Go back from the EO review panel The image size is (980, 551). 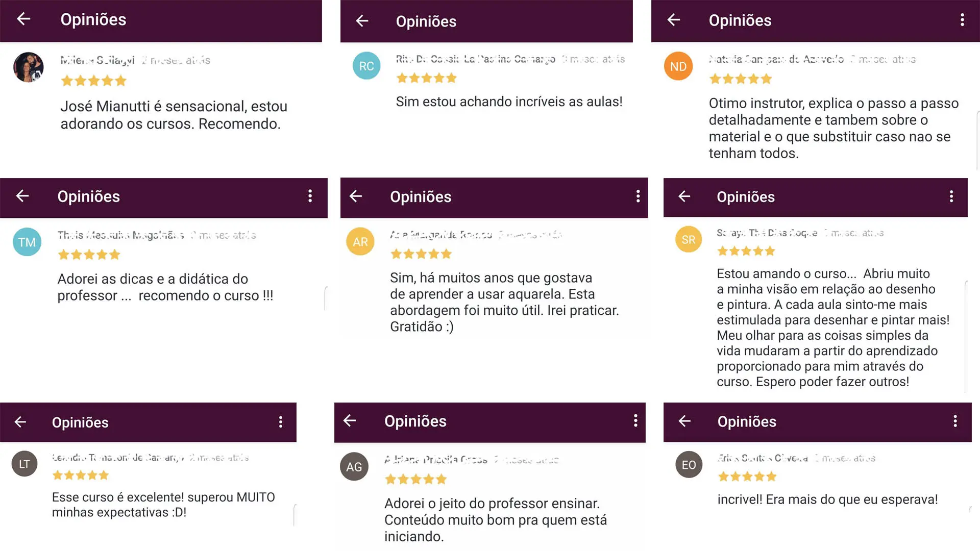[x=684, y=421]
